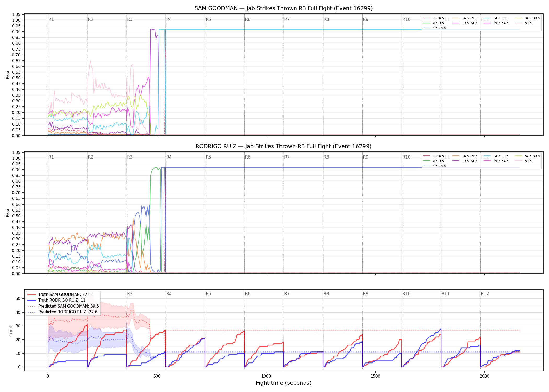The image size is (549, 392).
Task: Click Predicted SAM GOODMAN: 39.5 legend item
Action: [x=63, y=306]
